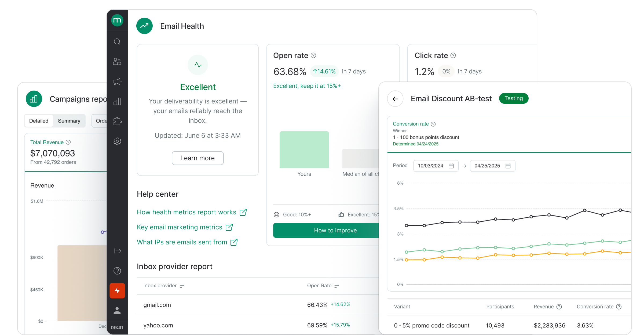Click the red lightning bolt button

pyautogui.click(x=117, y=291)
